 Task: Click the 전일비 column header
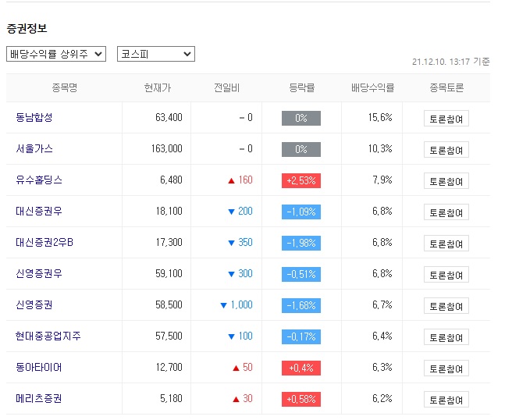[x=226, y=87]
